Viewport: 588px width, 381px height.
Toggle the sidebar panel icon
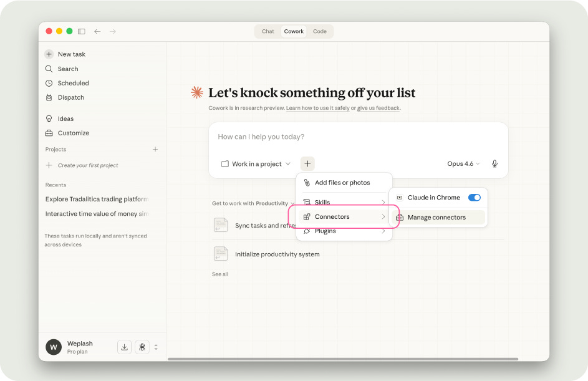coord(82,32)
